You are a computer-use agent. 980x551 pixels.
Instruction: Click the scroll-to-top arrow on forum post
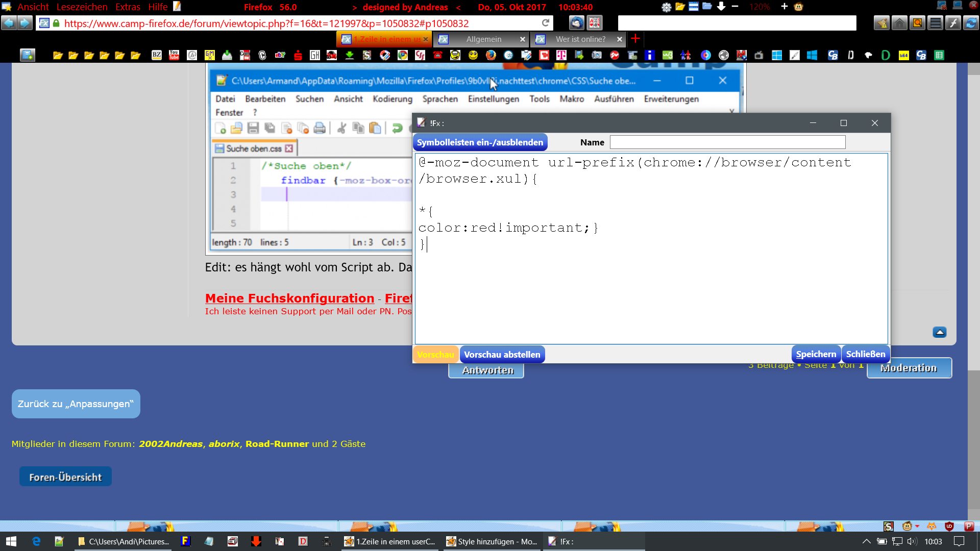click(x=939, y=332)
